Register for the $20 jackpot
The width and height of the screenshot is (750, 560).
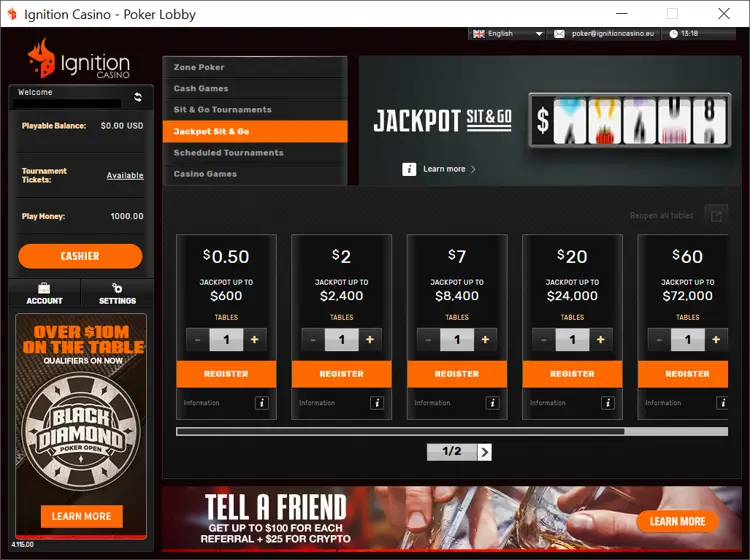click(572, 374)
